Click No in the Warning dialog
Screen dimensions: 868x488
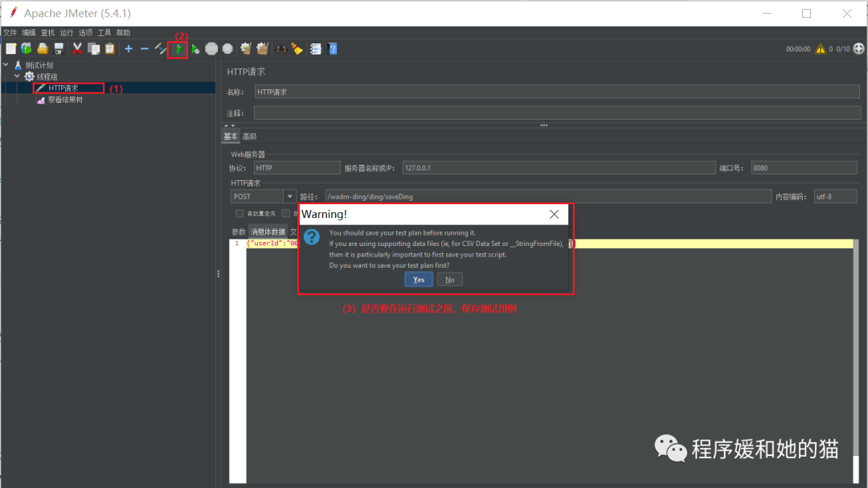449,280
